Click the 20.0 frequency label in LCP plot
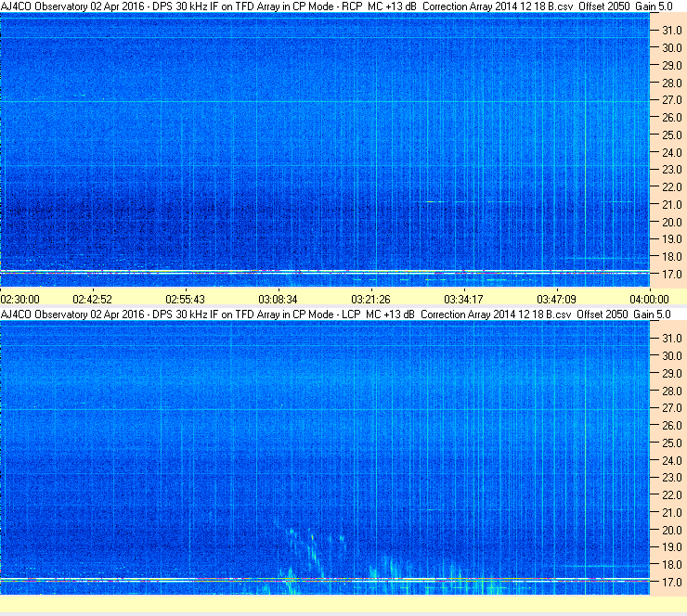The image size is (687, 616). (671, 531)
